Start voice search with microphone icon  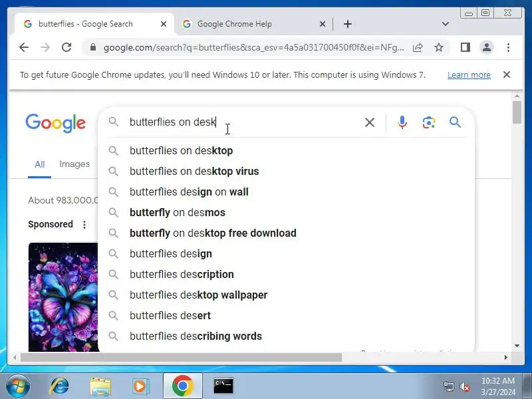coord(402,122)
